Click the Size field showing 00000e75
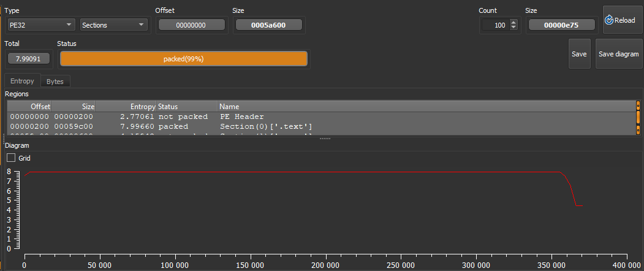The width and height of the screenshot is (644, 271). tap(561, 25)
